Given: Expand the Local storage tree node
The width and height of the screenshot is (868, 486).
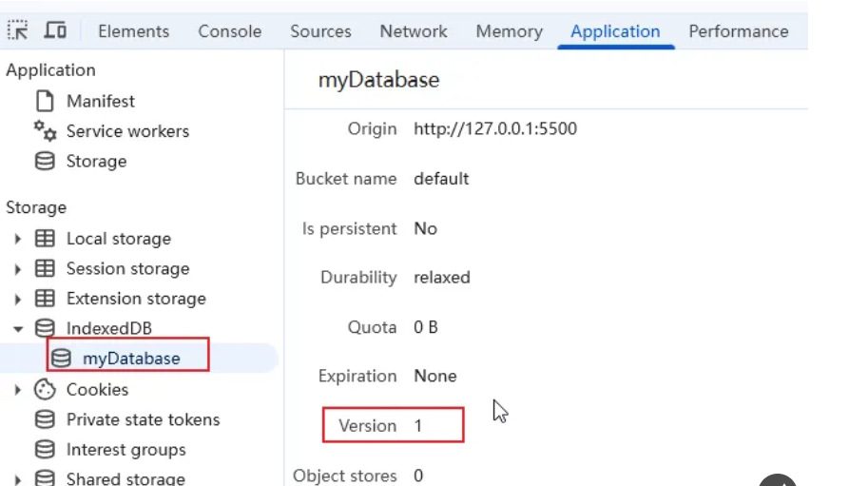Looking at the screenshot, I should click(18, 239).
